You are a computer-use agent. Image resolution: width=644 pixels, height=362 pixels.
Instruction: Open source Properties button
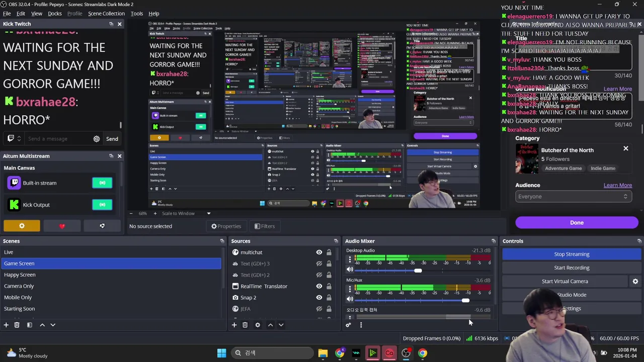pyautogui.click(x=226, y=226)
